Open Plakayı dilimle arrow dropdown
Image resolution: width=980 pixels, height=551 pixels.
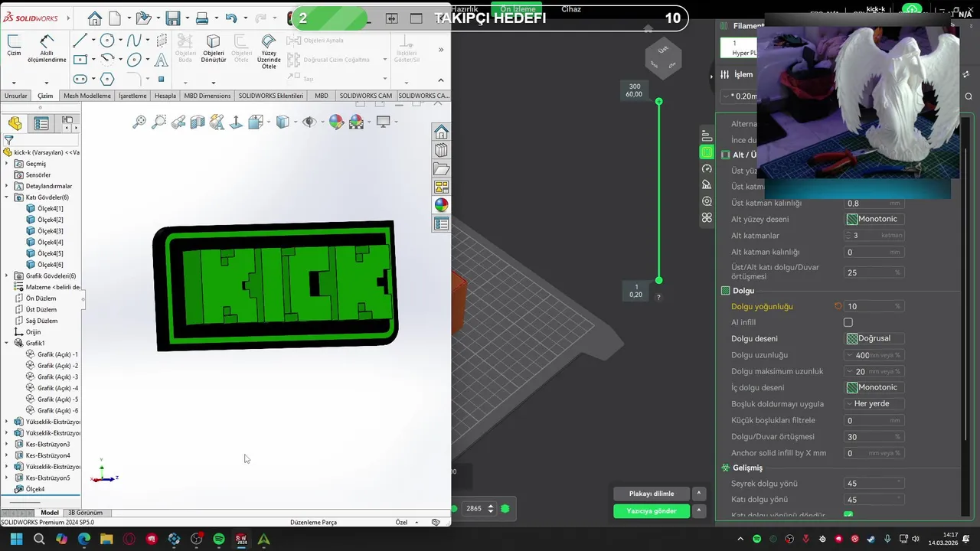pos(698,494)
